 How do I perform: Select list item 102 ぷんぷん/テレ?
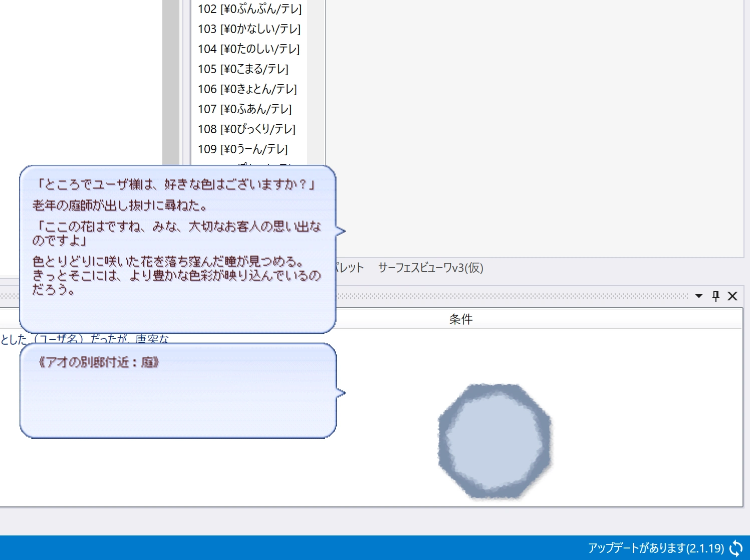(249, 9)
